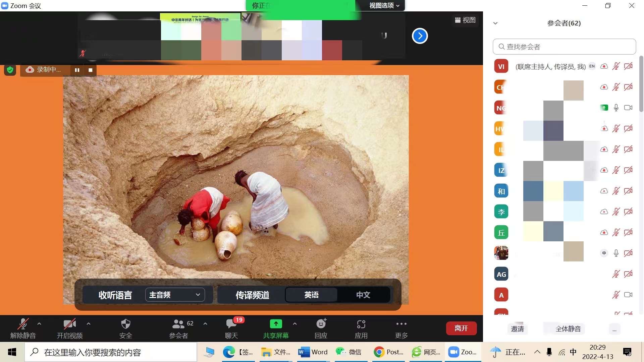This screenshot has width=644, height=362.
Task: Open the 主音频 listening language dropdown
Action: (x=175, y=295)
